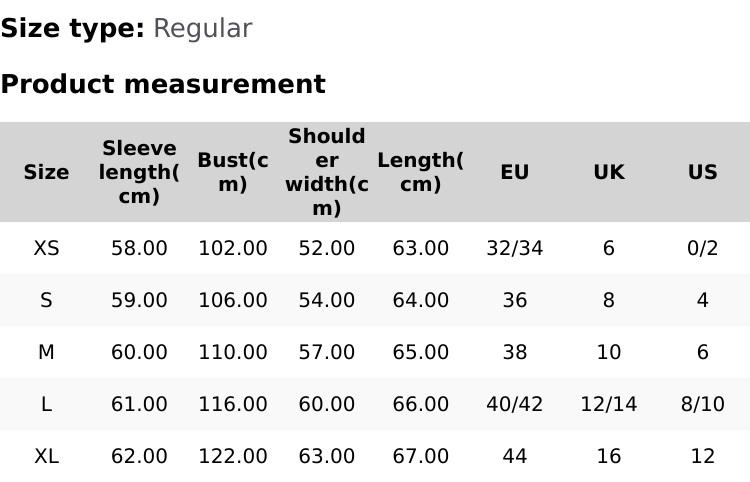This screenshot has height=482, width=750.
Task: Click the sleeve length value 59.00
Action: click(139, 300)
